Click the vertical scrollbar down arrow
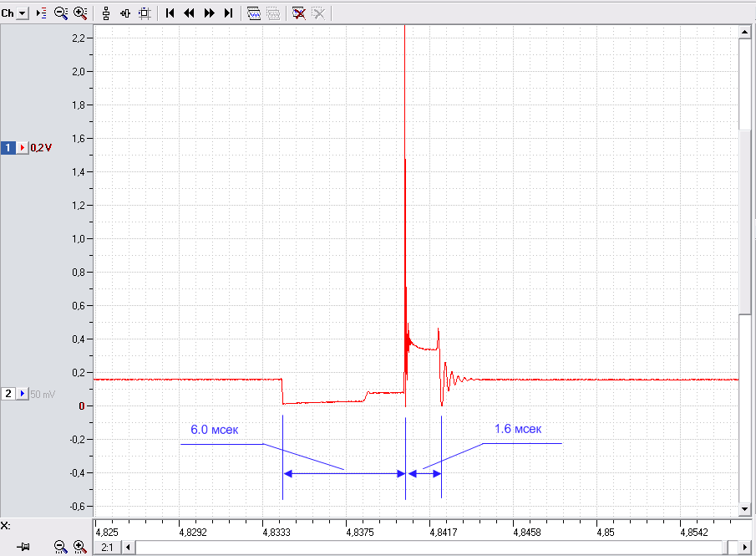 (x=745, y=508)
